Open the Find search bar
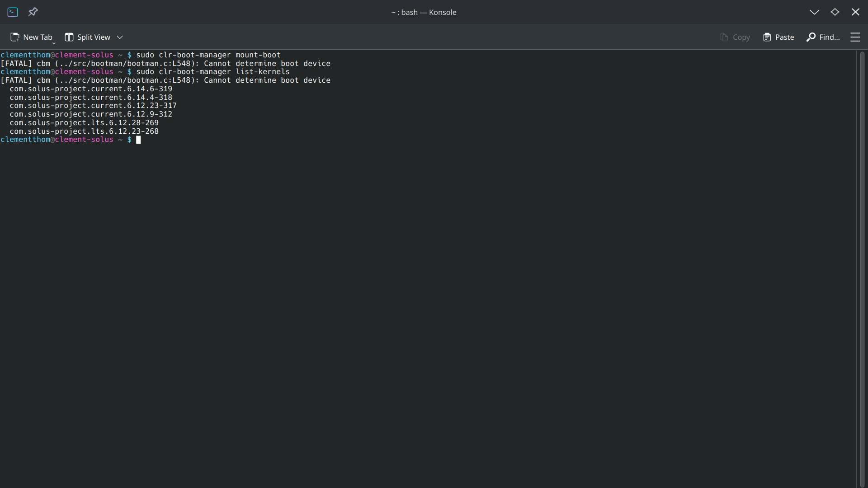Image resolution: width=868 pixels, height=488 pixels. (x=823, y=37)
